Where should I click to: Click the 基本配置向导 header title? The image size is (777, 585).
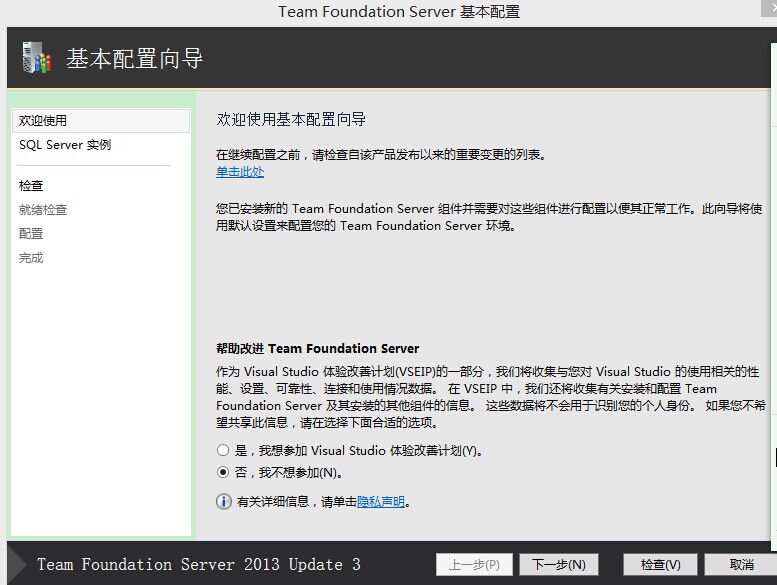pyautogui.click(x=134, y=58)
